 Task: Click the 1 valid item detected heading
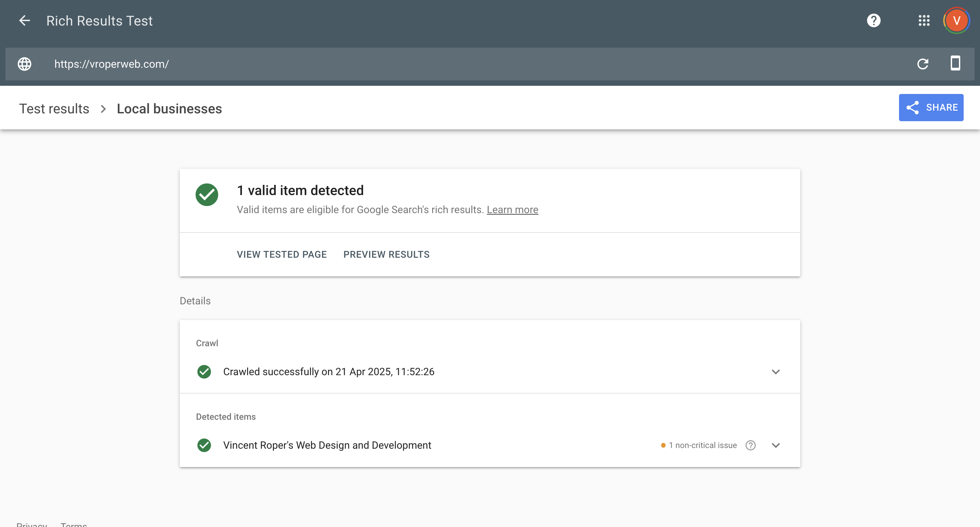point(300,190)
